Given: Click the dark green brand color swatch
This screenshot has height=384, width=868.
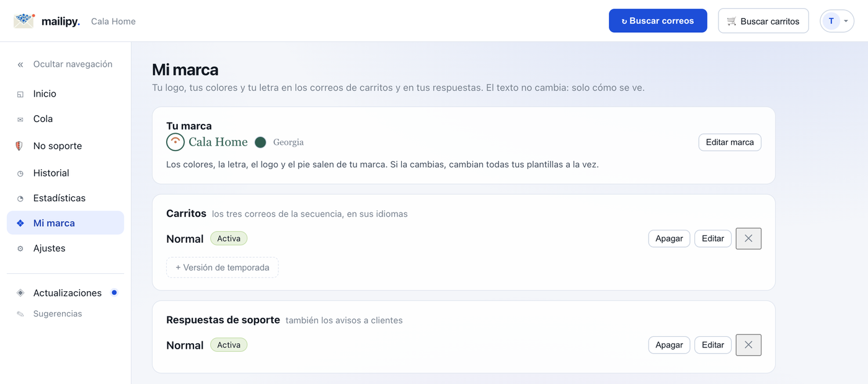Looking at the screenshot, I should click(260, 142).
